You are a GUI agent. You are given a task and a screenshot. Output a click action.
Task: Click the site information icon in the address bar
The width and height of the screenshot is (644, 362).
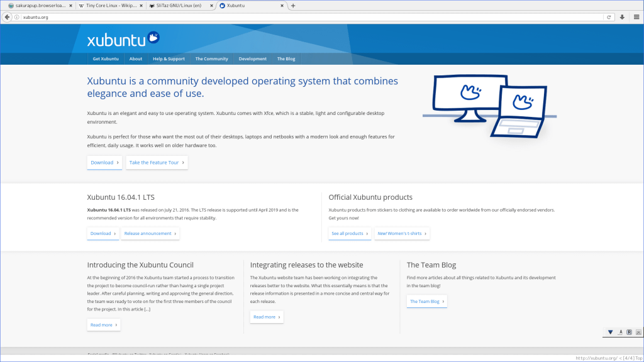(17, 17)
